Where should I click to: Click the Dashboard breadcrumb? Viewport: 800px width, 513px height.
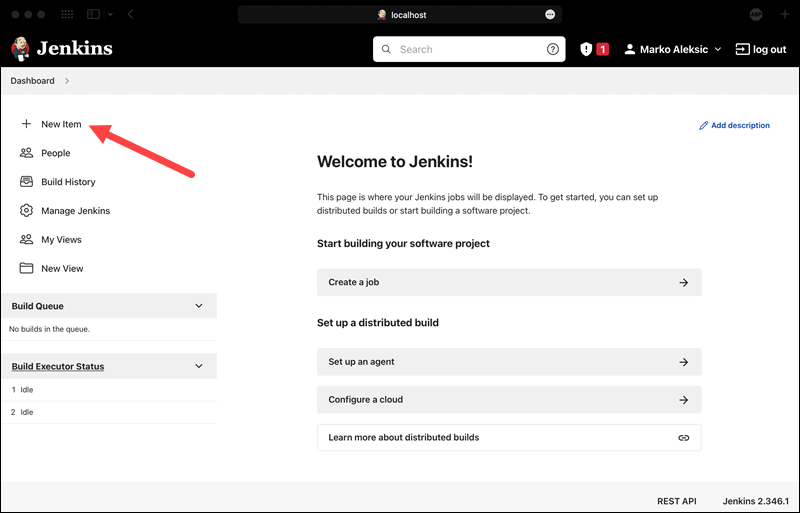[32, 81]
